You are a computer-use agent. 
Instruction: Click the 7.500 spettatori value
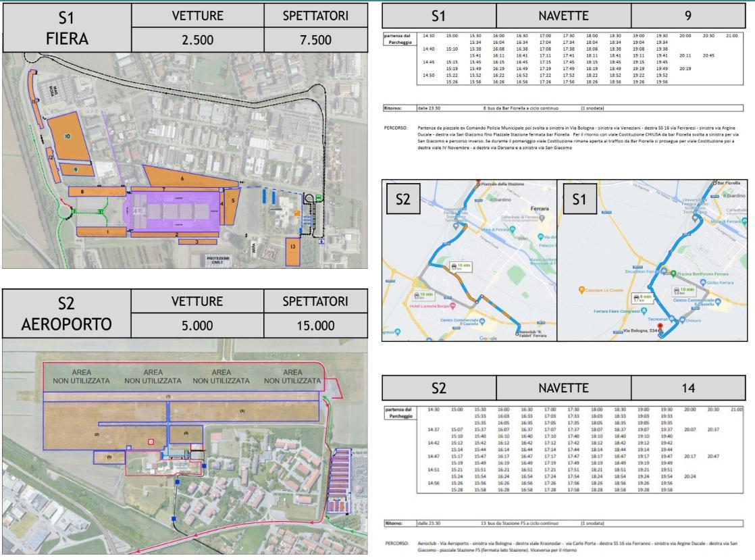[x=316, y=40]
